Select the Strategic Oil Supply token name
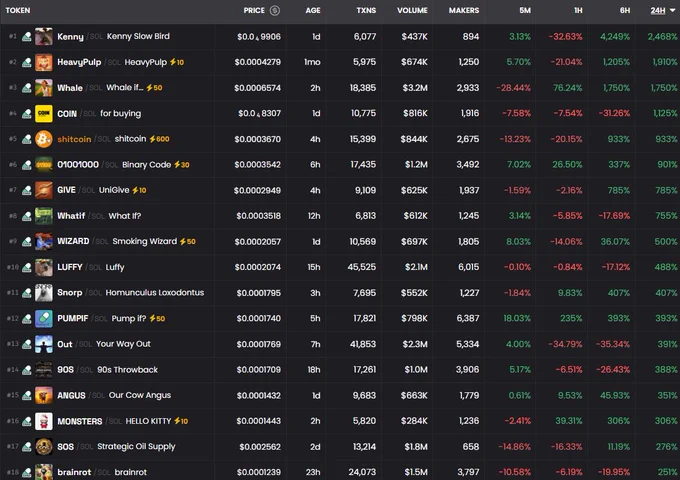The image size is (680, 480). pyautogui.click(x=136, y=447)
